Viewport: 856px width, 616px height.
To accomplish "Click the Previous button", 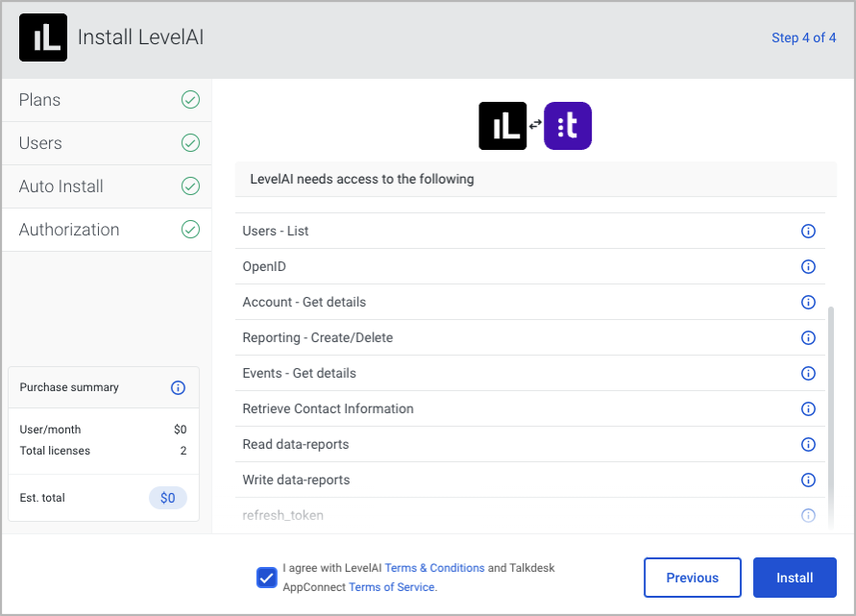I will pyautogui.click(x=693, y=578).
